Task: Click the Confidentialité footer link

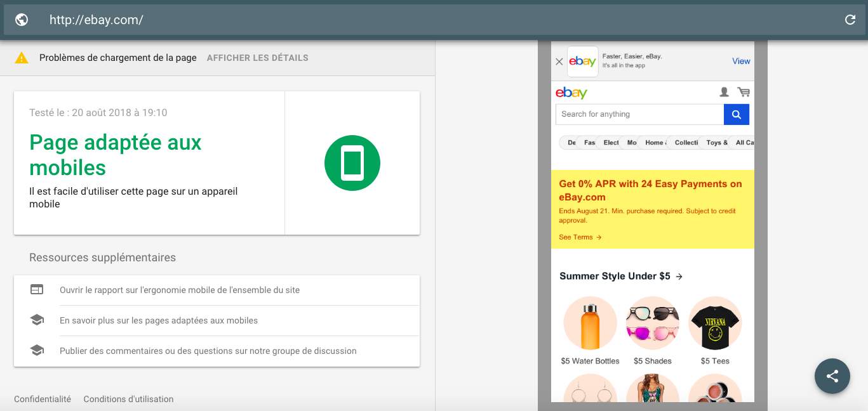Action: coord(43,399)
